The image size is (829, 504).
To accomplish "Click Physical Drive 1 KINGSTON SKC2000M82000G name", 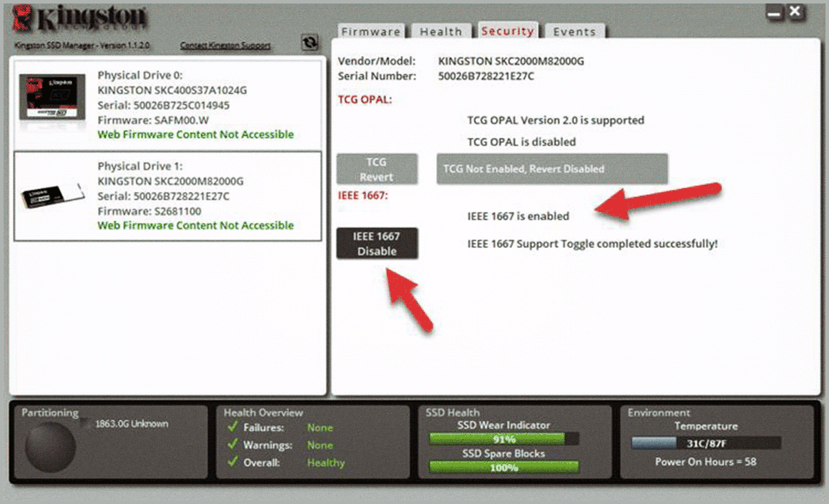I will point(171,181).
